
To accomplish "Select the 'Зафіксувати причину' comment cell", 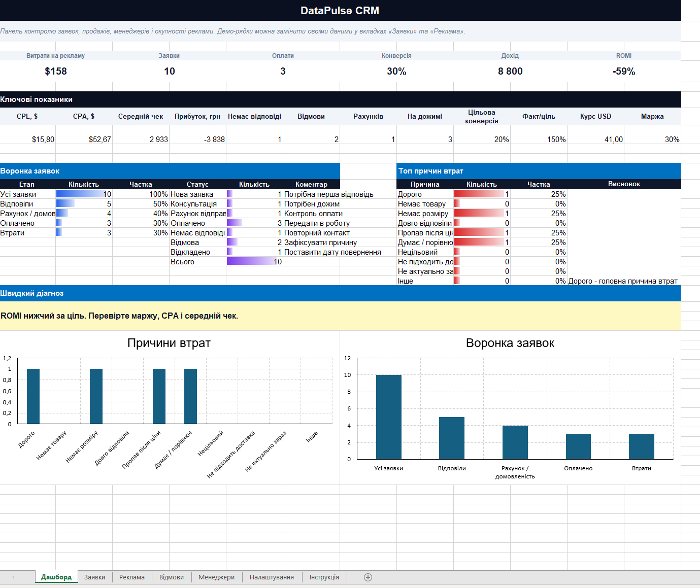I will tap(320, 243).
